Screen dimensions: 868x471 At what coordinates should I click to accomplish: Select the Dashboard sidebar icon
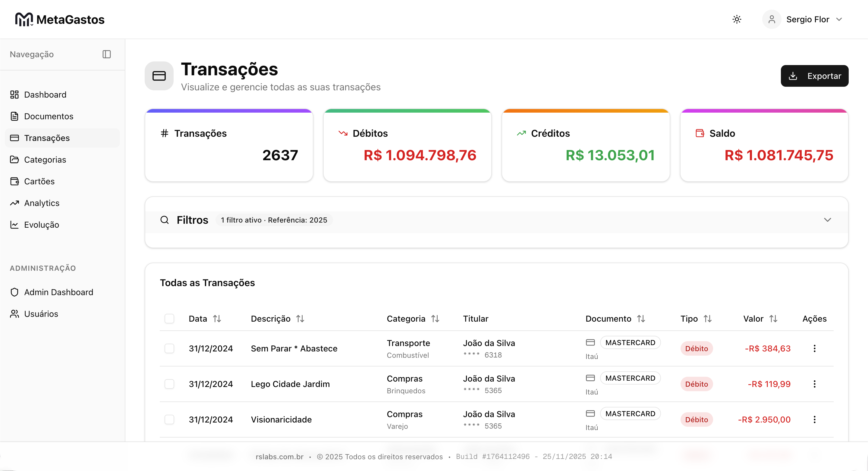click(x=14, y=95)
